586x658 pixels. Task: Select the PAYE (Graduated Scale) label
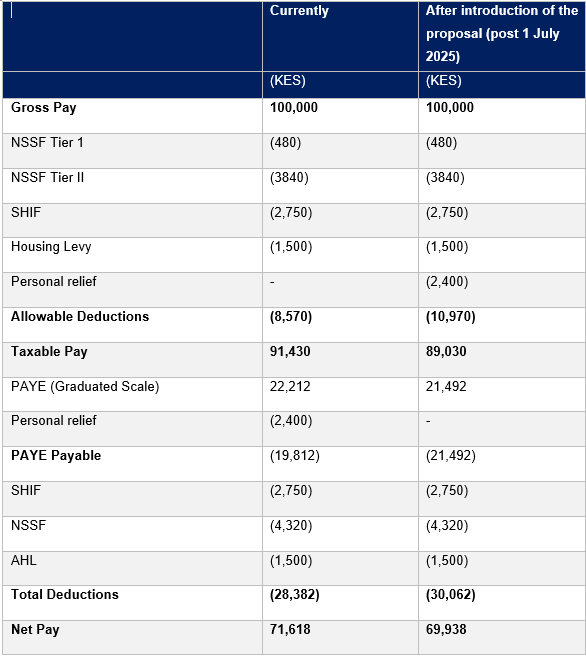pyautogui.click(x=85, y=386)
